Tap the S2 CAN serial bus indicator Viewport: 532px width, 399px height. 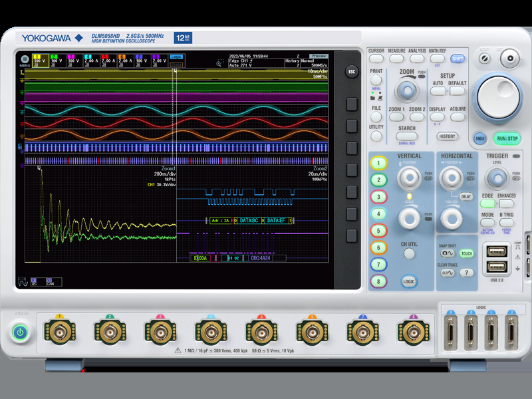(x=54, y=282)
